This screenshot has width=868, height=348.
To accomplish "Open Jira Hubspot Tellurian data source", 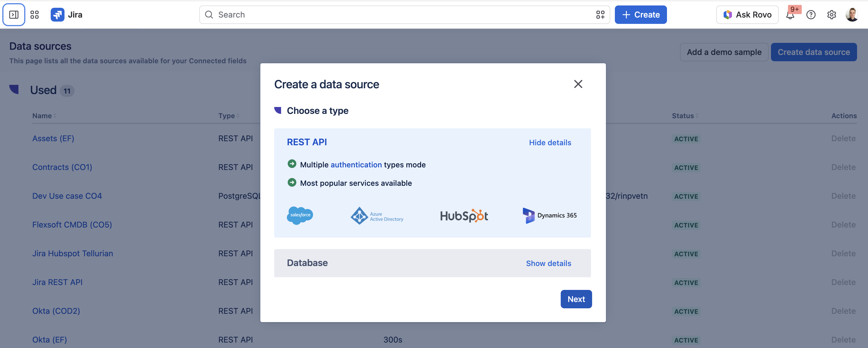I will click(73, 253).
